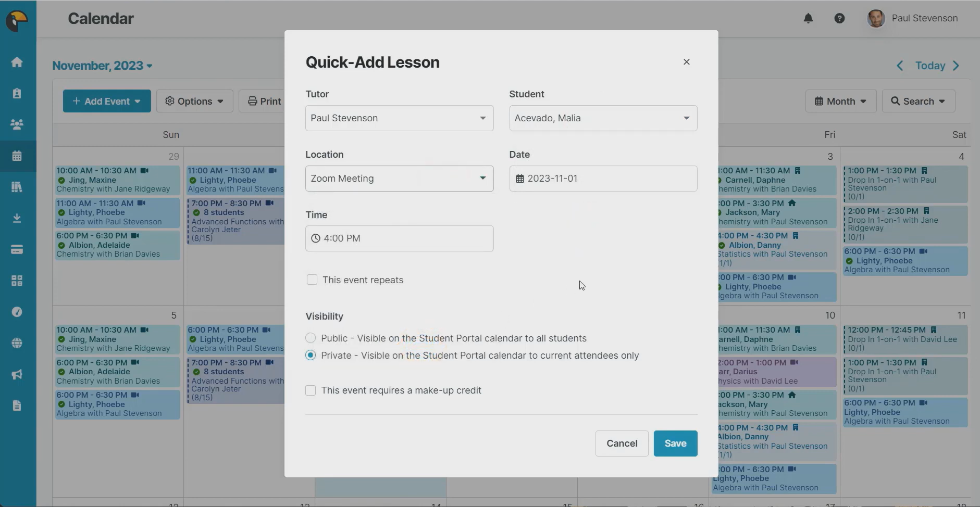Screen dimensions: 980x507
Task: Save the Quick-Add Lesson
Action: pos(675,443)
